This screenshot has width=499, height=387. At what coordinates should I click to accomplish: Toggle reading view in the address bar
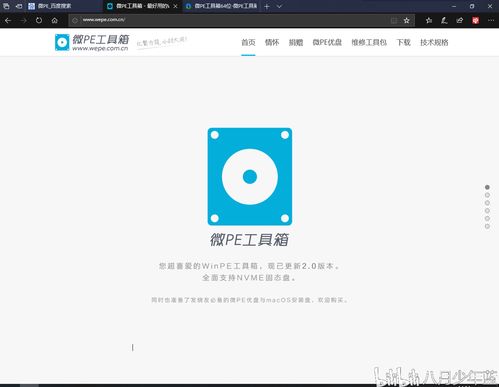[x=394, y=21]
